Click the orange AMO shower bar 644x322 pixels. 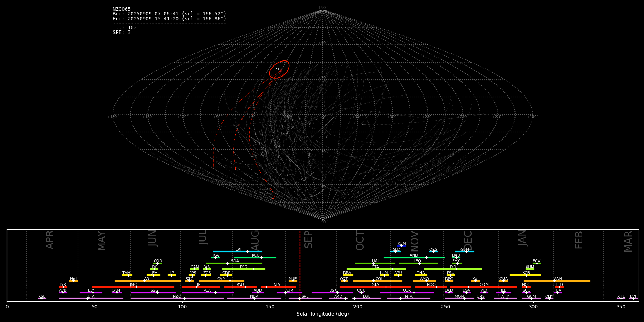click(x=424, y=281)
